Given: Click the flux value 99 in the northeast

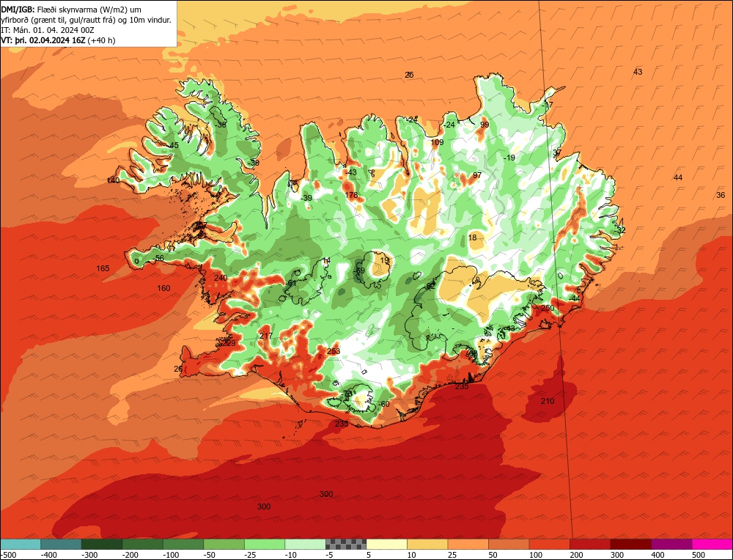Looking at the screenshot, I should 485,125.
